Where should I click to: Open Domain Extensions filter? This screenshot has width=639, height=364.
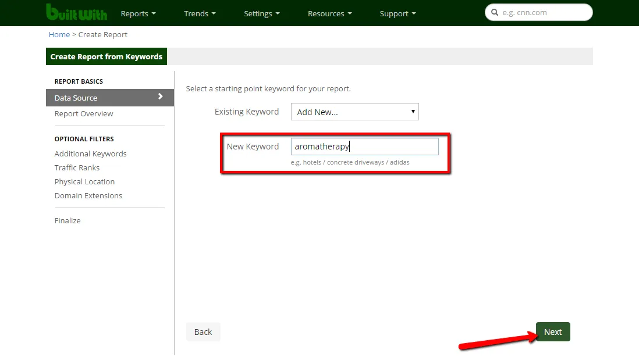88,195
